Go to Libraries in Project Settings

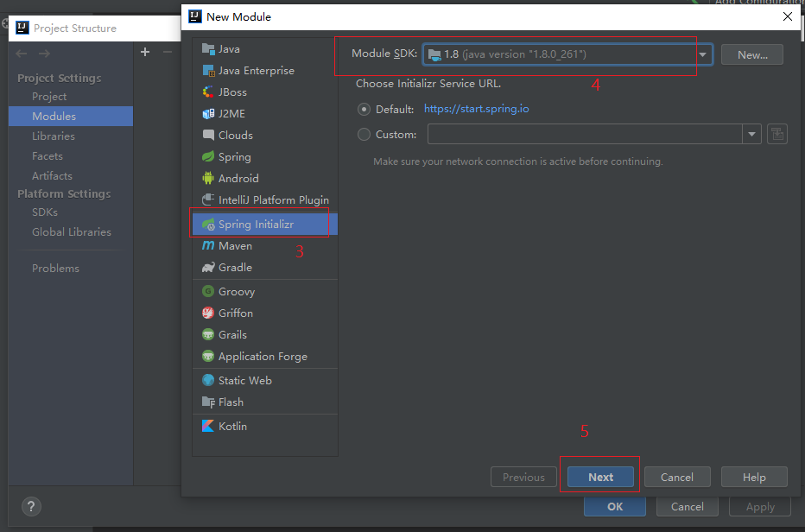click(x=54, y=136)
